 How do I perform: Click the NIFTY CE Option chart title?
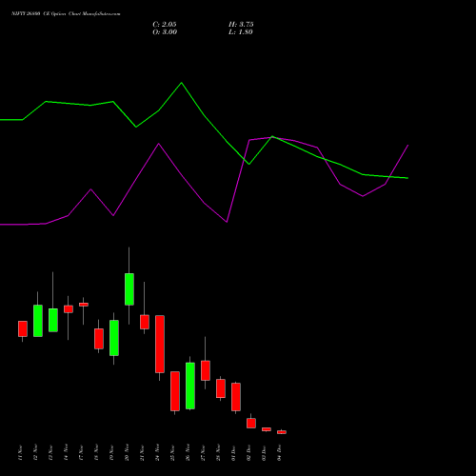[66, 14]
